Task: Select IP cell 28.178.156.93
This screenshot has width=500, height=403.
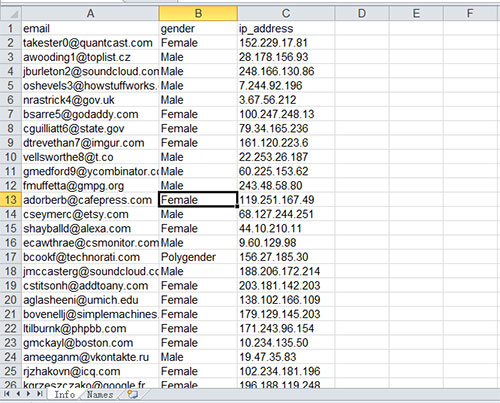Action: click(x=286, y=57)
